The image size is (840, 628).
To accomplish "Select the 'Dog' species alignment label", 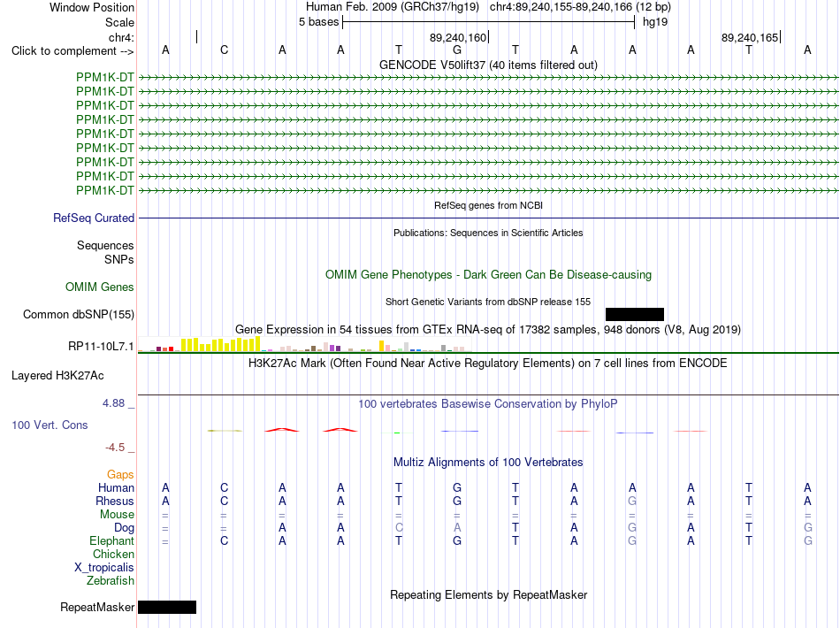I will click(124, 528).
